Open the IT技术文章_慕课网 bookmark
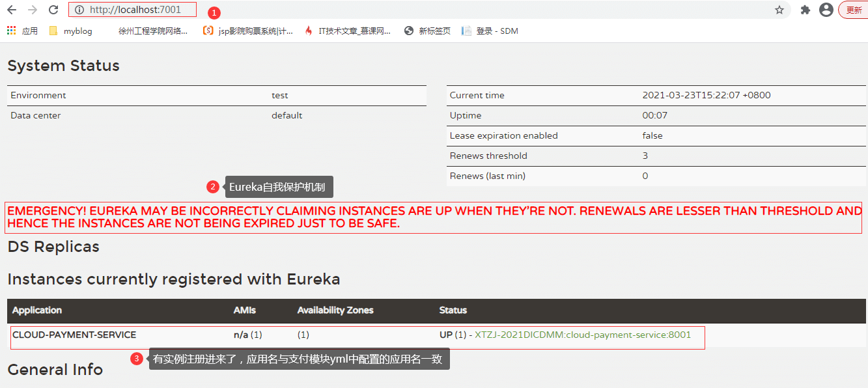This screenshot has width=868, height=388. 348,31
